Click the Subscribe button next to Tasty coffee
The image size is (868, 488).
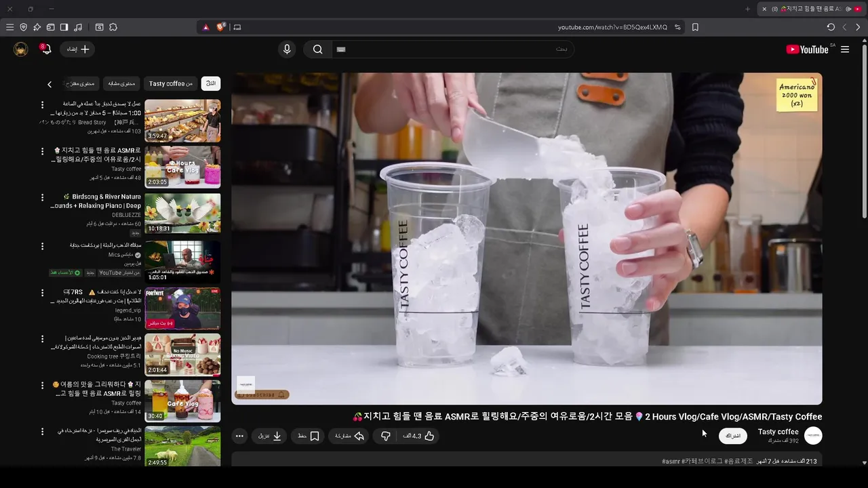733,436
